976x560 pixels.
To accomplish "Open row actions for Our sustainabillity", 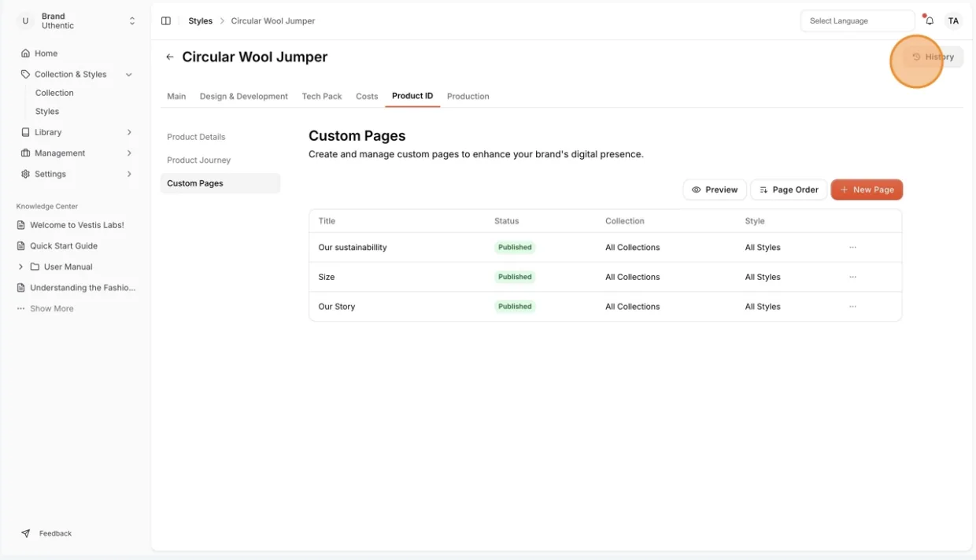I will tap(852, 247).
